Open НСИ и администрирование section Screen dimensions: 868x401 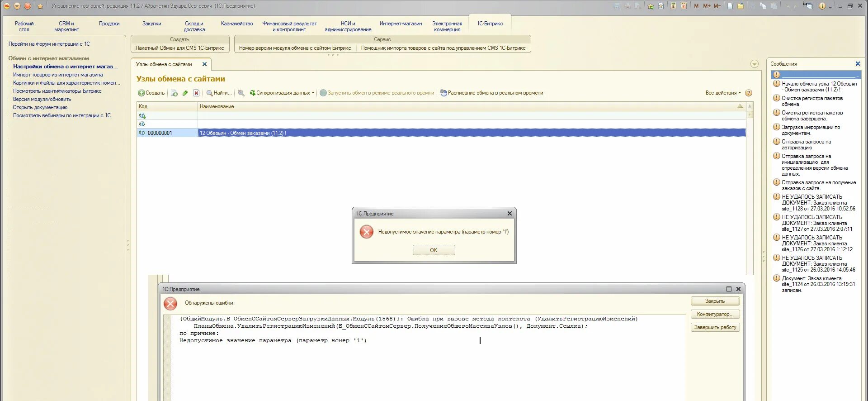(348, 26)
